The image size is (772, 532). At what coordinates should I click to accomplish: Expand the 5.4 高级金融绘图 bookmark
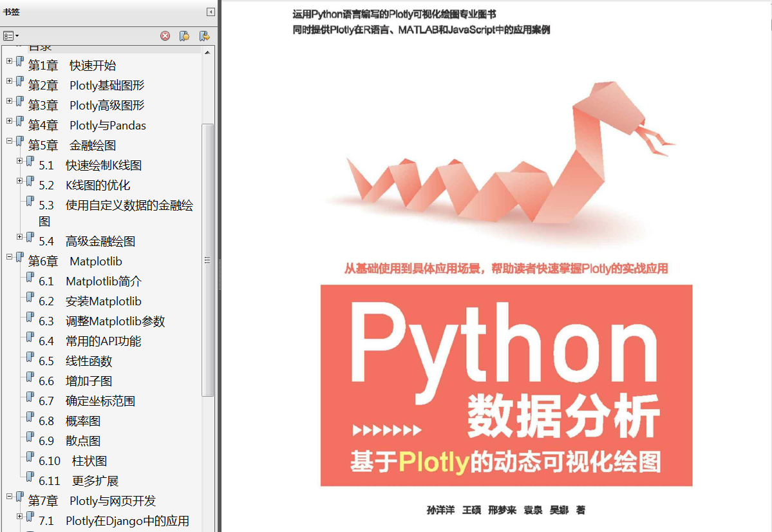click(20, 237)
